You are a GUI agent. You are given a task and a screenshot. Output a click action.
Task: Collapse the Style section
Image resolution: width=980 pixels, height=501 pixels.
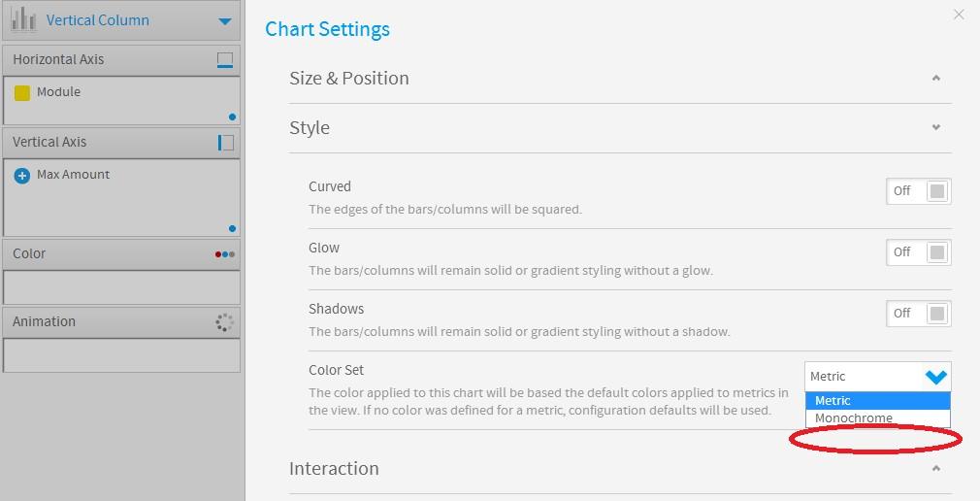[935, 127]
